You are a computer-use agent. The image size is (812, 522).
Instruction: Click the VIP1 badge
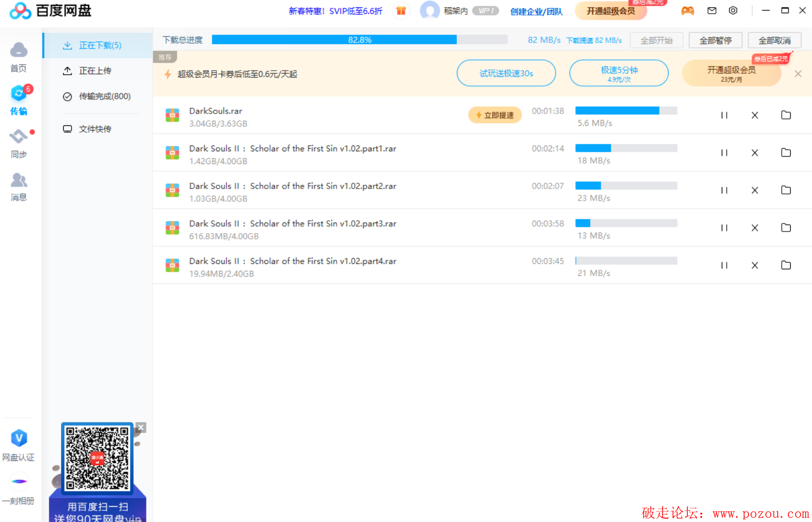point(486,11)
